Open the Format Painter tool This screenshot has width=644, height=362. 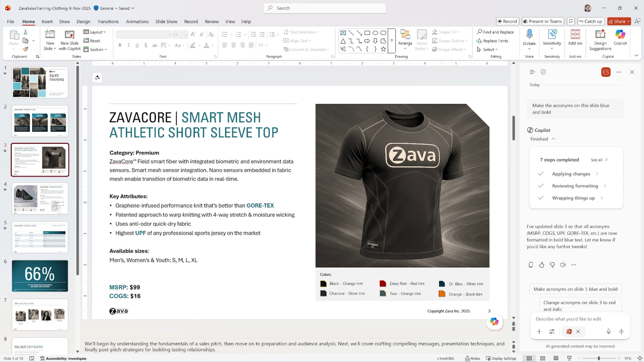tap(25, 49)
